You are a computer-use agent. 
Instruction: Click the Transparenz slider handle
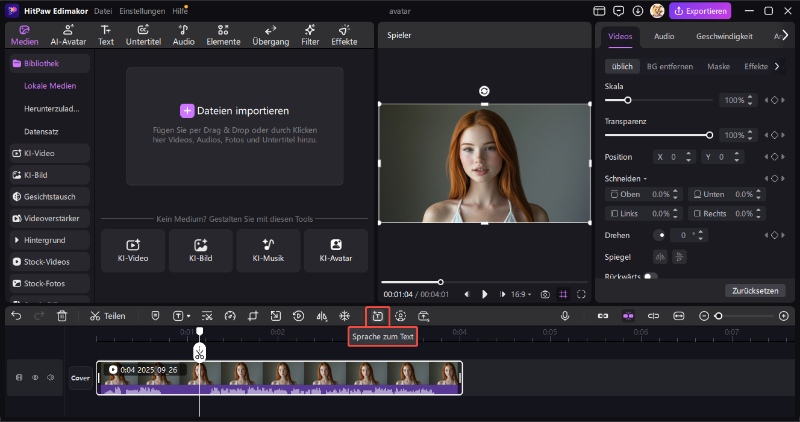pyautogui.click(x=710, y=134)
